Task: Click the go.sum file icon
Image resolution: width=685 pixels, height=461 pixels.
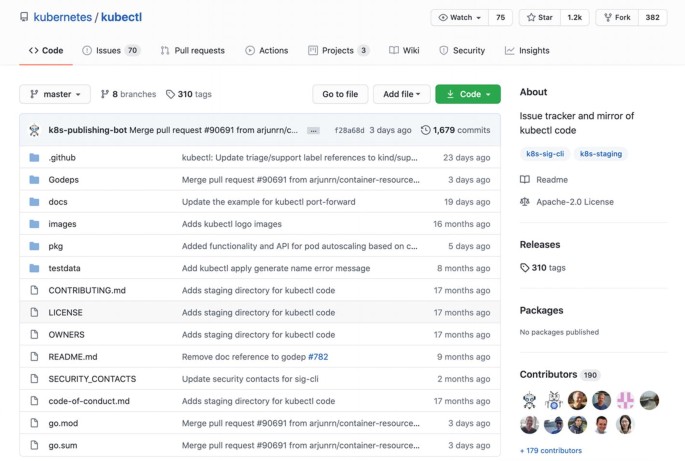Action: tap(34, 445)
